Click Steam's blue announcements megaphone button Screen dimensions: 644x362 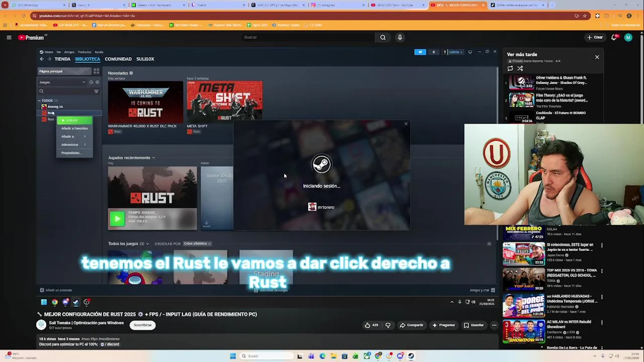click(x=420, y=52)
